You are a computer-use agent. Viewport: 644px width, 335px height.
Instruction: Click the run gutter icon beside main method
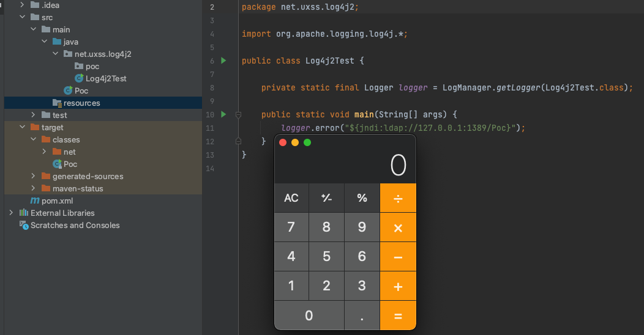[x=223, y=114]
